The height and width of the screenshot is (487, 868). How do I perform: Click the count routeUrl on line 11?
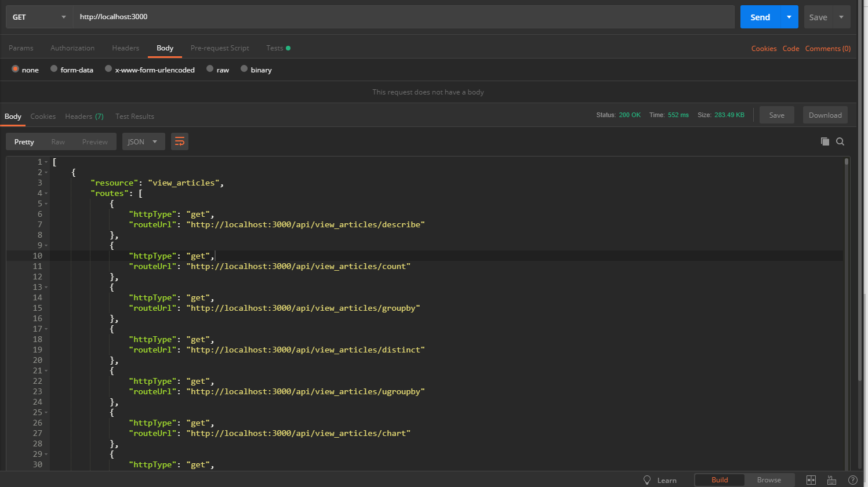tap(298, 266)
